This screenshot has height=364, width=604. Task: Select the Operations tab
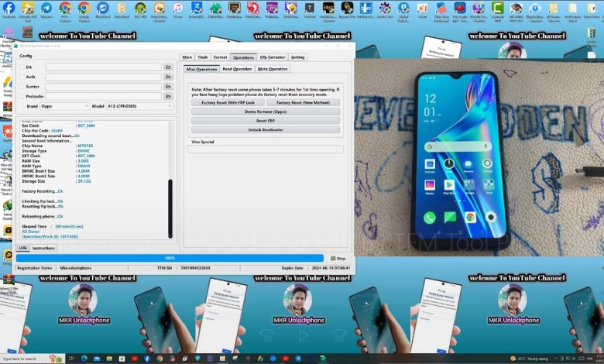tap(243, 57)
